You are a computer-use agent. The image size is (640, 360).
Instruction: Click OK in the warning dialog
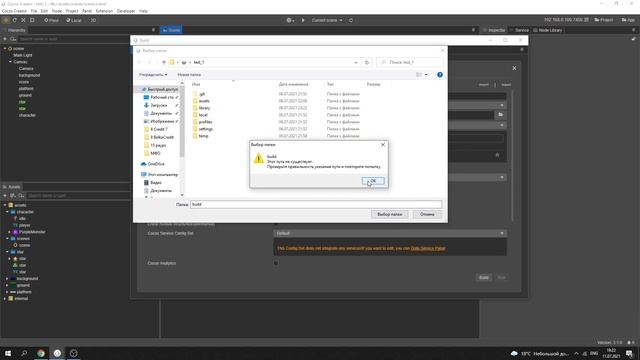[x=373, y=181]
